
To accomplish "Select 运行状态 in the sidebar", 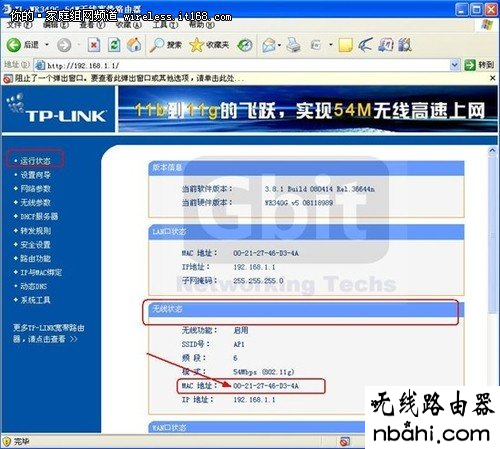I will tap(35, 161).
